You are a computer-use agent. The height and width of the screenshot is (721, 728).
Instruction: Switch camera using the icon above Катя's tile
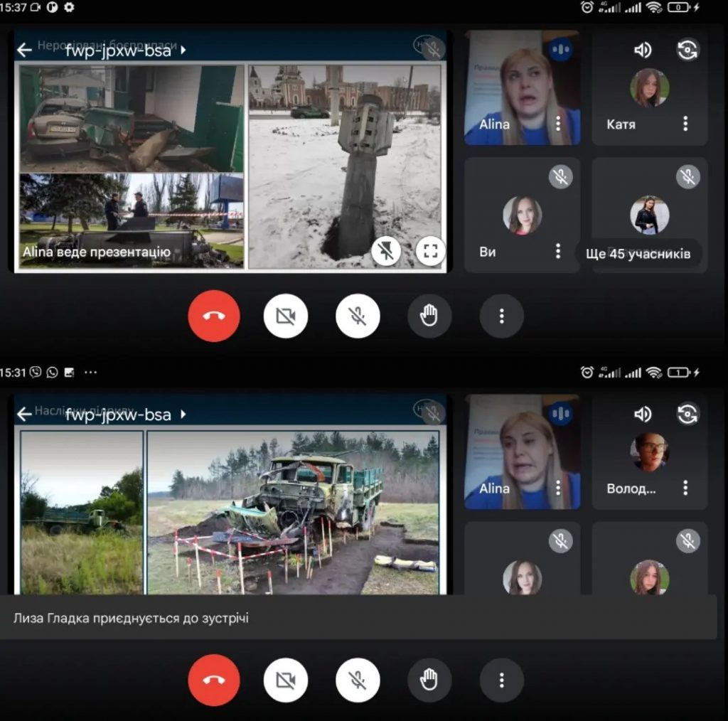687,50
